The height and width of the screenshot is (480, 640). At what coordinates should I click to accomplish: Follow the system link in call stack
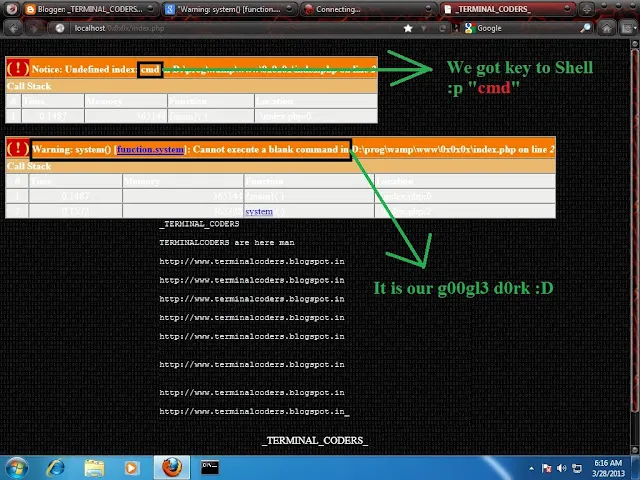259,211
